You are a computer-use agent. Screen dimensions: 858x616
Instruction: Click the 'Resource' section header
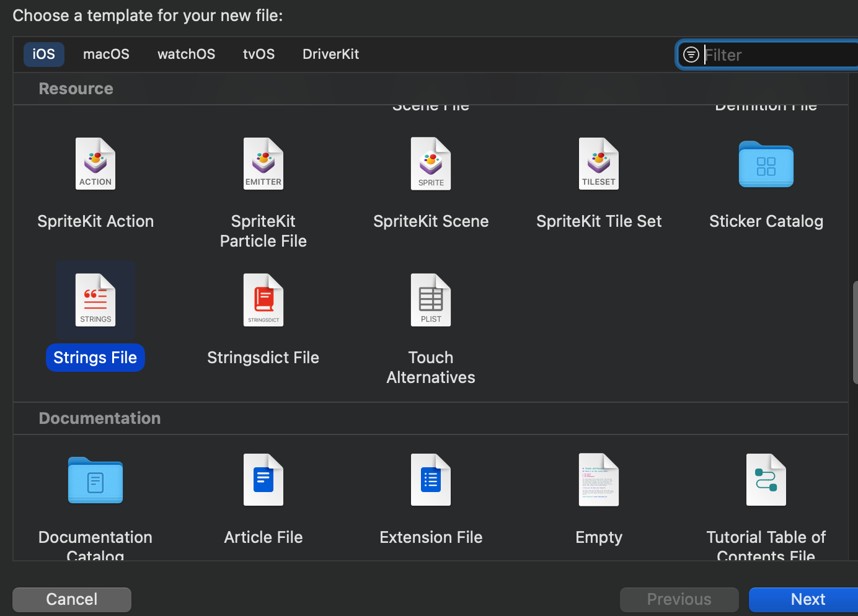76,89
